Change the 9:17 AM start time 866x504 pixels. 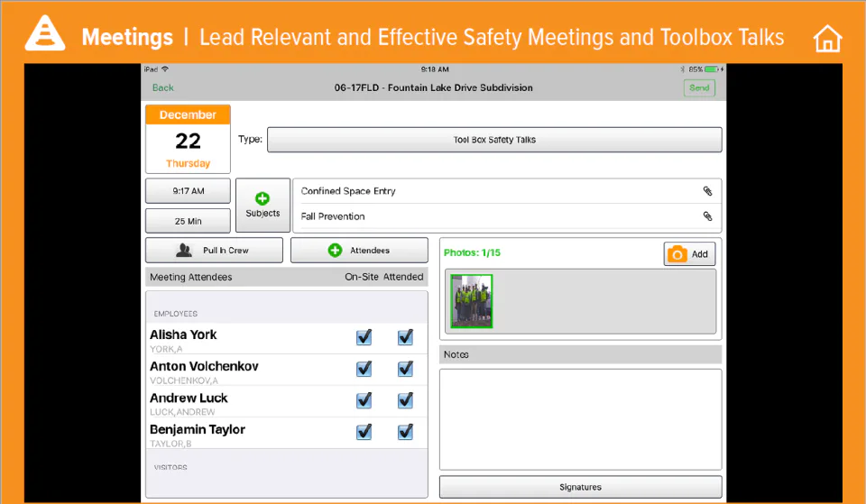(x=188, y=191)
